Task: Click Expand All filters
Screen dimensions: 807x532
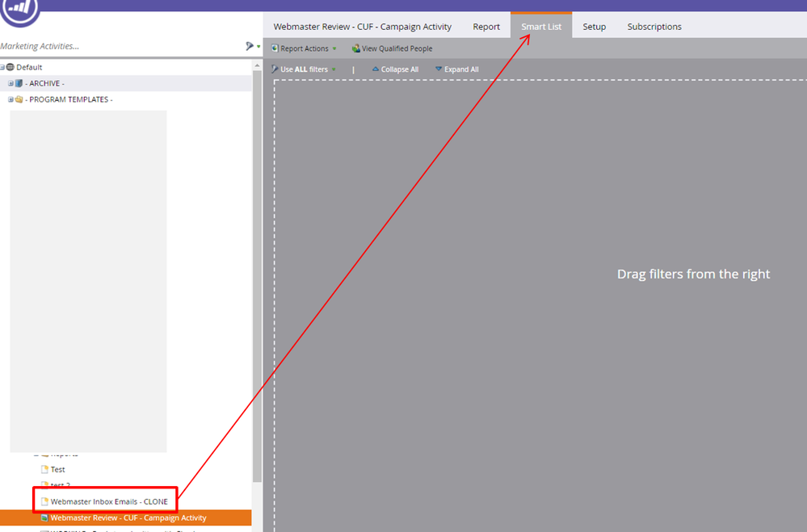Action: [x=457, y=69]
